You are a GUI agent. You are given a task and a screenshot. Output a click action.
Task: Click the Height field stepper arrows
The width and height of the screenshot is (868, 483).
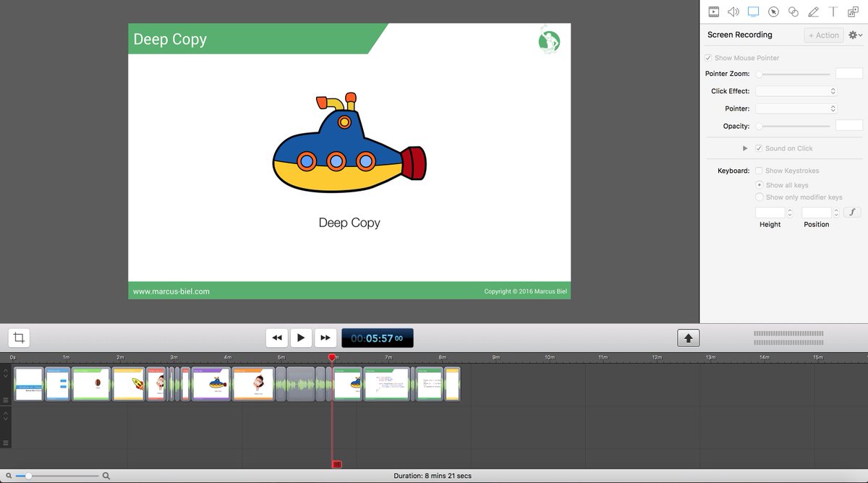789,213
